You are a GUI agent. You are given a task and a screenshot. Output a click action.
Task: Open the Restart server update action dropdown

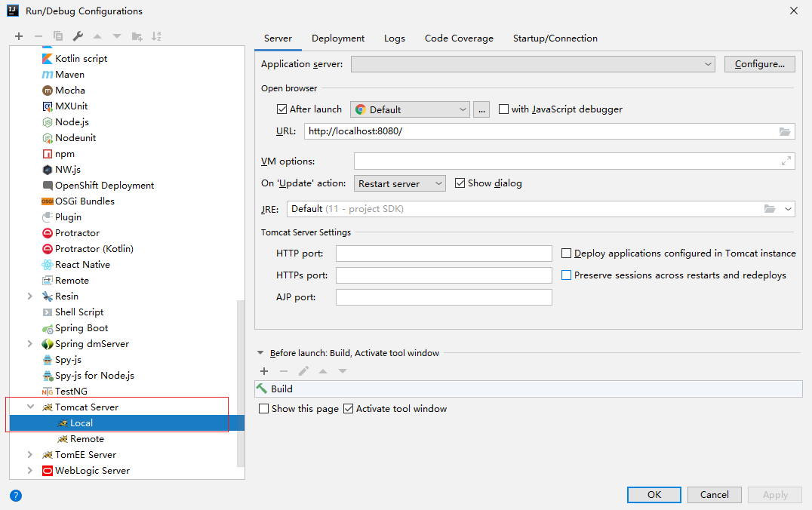399,183
